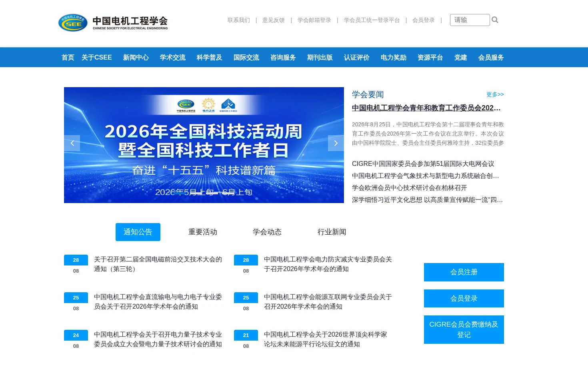Viewport: 588px width, 369px height.
Task: Open 直流输电与电力电子专业委员会 notice
Action: (x=158, y=302)
